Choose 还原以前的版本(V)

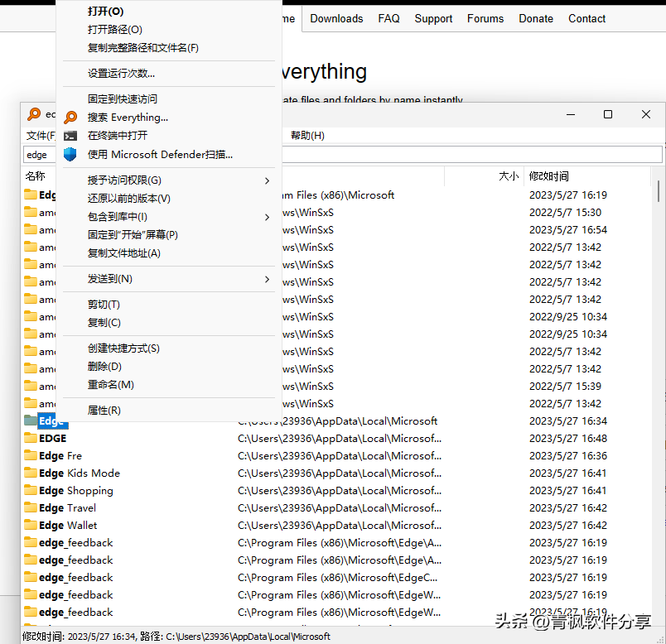tap(128, 199)
